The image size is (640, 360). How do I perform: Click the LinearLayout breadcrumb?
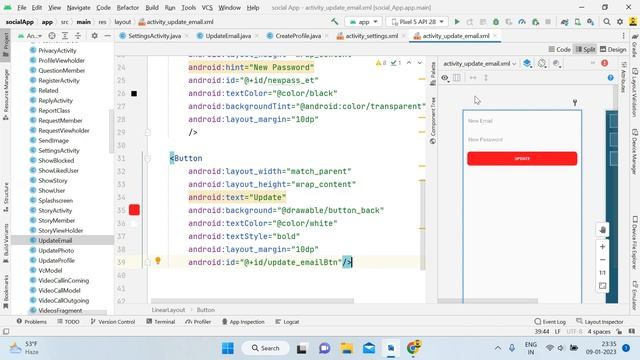click(168, 310)
